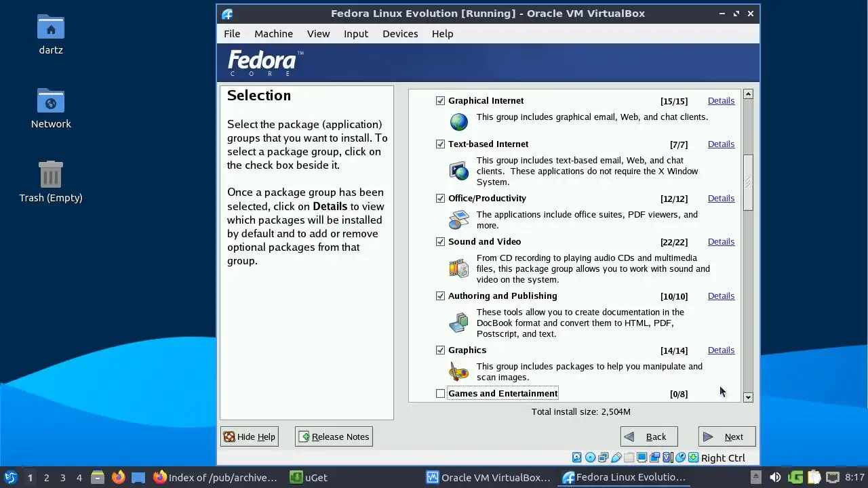
Task: Open the Trash icon on desktop
Action: pyautogui.click(x=51, y=182)
